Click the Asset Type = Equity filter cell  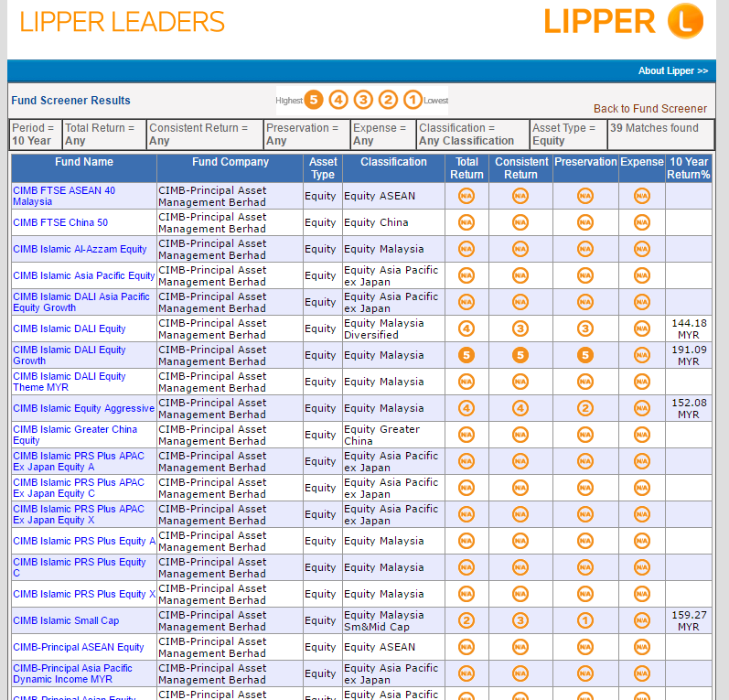(568, 135)
